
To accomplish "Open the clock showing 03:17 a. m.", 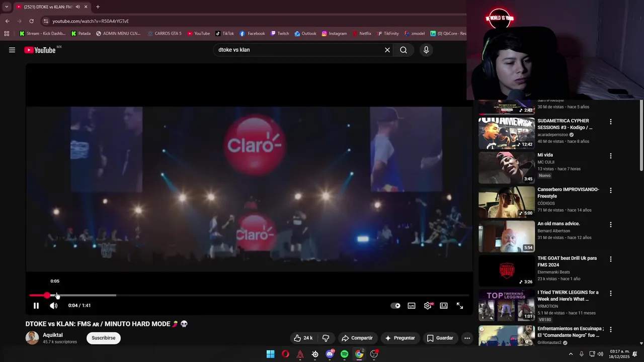I will (x=619, y=354).
